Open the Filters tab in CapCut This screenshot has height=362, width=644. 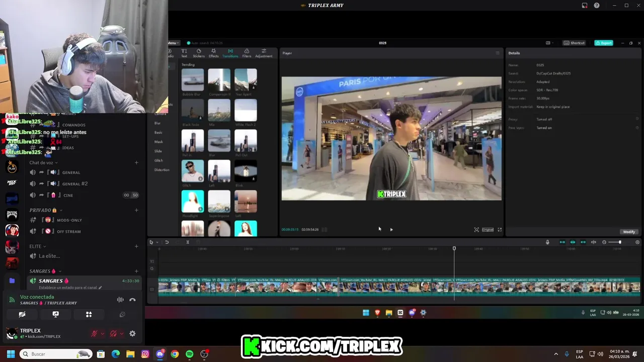pos(247,53)
